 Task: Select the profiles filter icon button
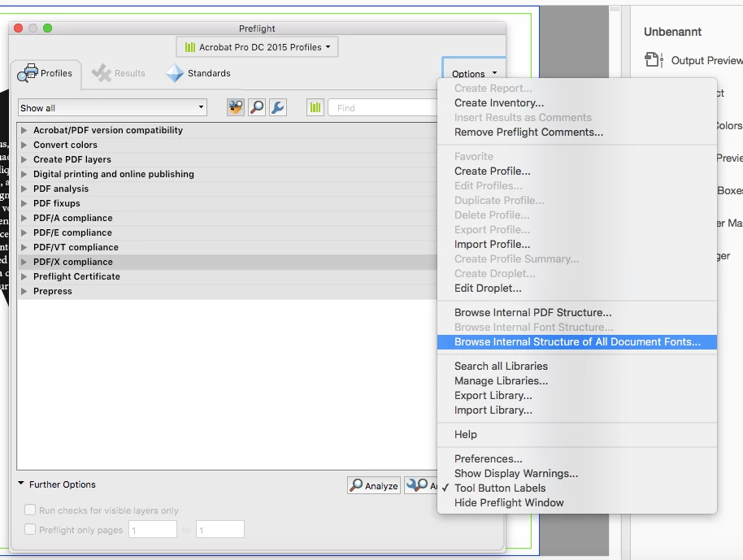pyautogui.click(x=236, y=107)
